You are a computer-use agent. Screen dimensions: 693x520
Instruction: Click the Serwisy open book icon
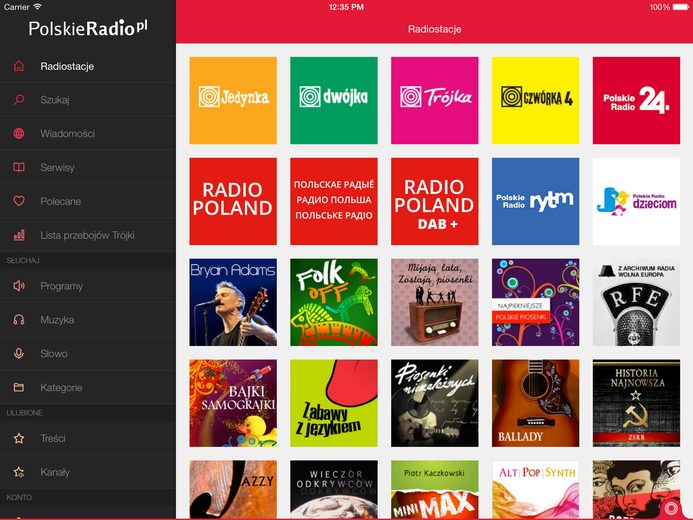click(19, 167)
